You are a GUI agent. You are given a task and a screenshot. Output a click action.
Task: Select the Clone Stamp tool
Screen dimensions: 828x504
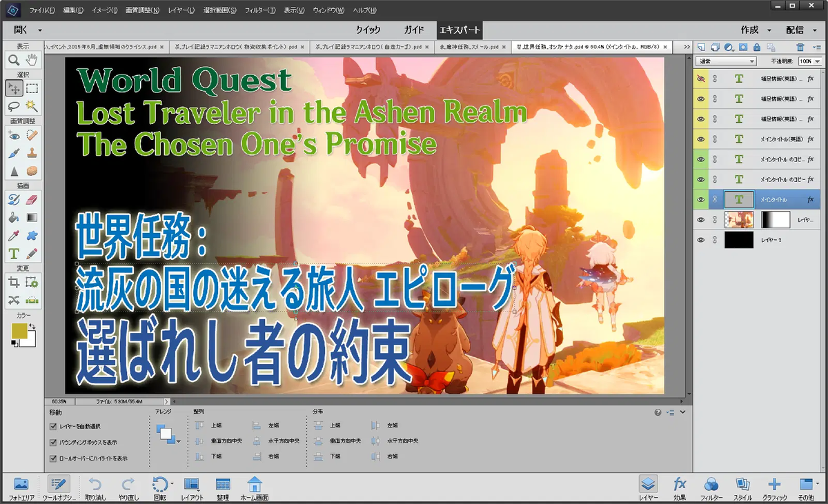[32, 153]
